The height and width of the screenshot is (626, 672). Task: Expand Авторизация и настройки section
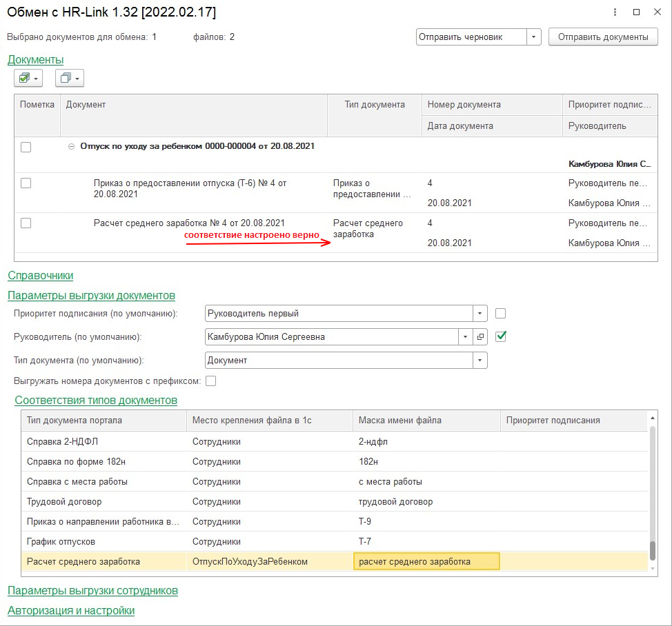pyautogui.click(x=71, y=611)
